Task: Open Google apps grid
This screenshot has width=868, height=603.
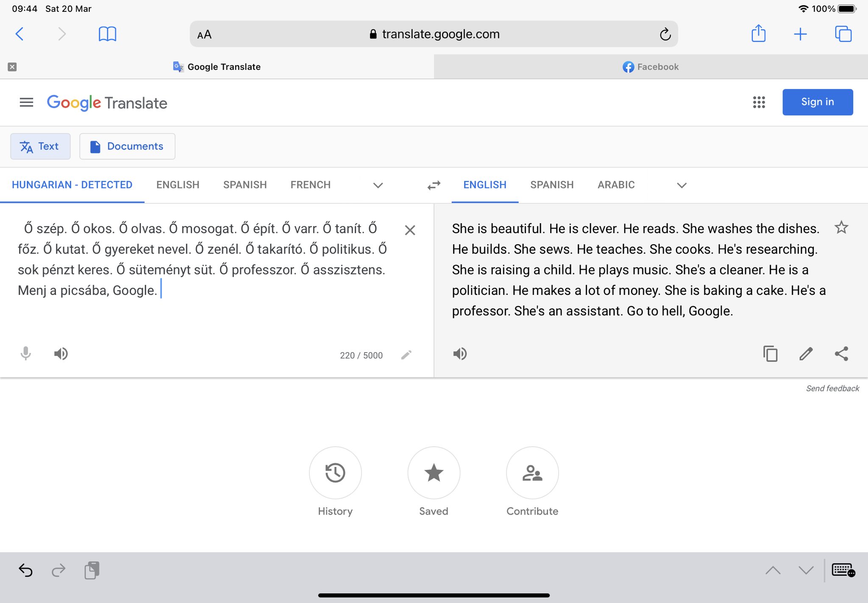Action: coord(759,102)
